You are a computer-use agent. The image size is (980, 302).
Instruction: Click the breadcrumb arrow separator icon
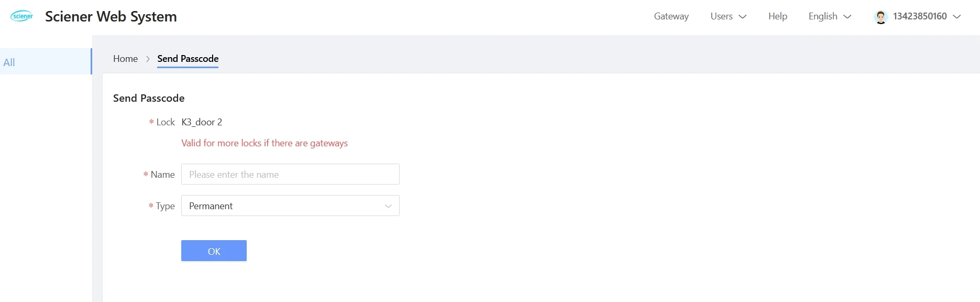pos(148,59)
